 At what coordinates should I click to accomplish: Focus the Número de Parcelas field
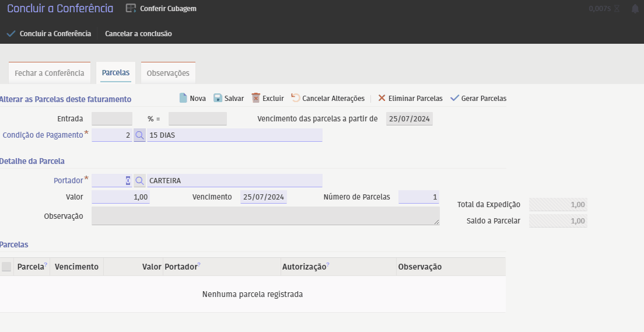[418, 197]
